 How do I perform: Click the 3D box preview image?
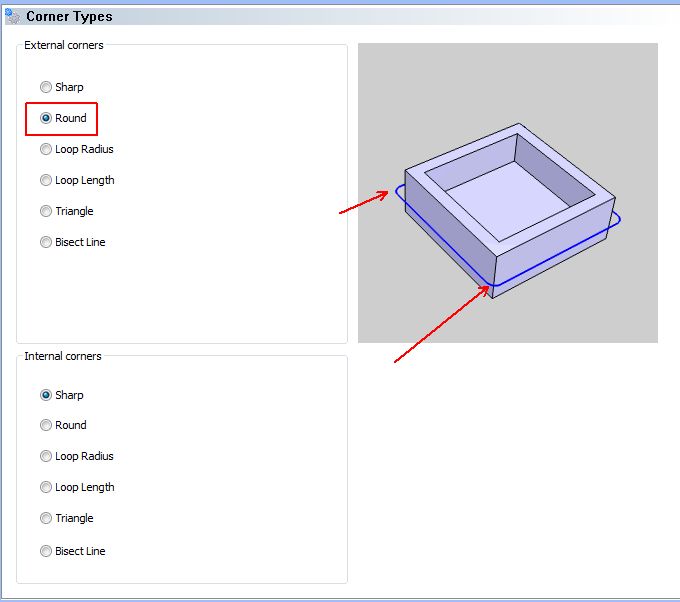click(x=508, y=193)
